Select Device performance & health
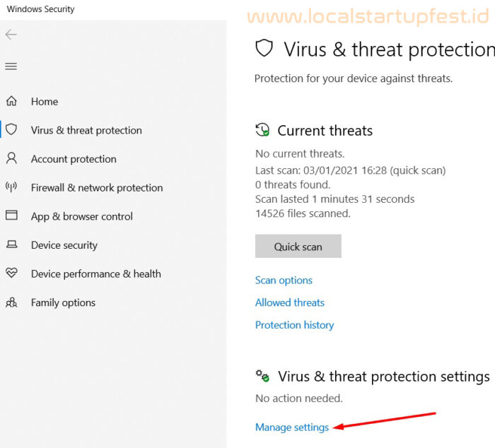This screenshot has width=495, height=448. pyautogui.click(x=96, y=274)
